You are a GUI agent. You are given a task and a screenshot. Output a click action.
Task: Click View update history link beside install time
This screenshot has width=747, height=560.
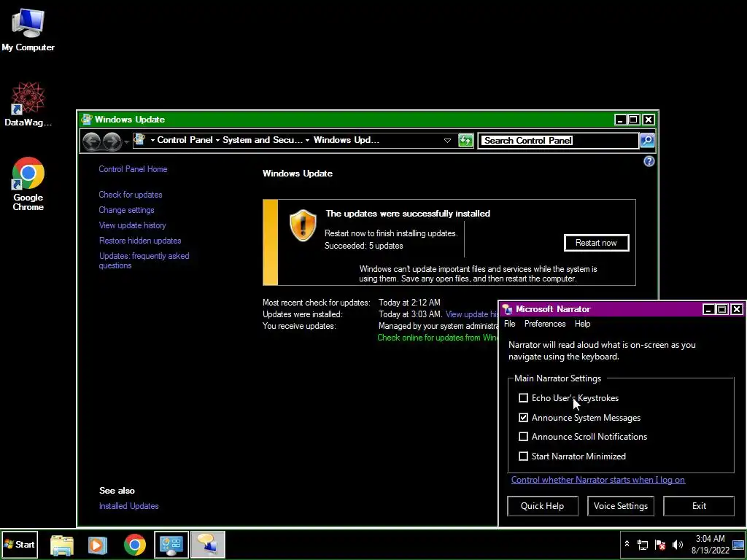click(x=472, y=314)
